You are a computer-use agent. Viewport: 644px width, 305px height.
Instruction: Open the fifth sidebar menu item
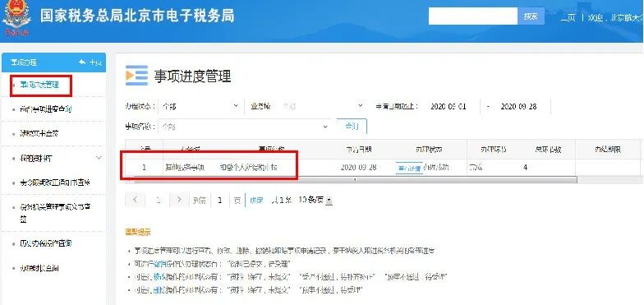pos(54,183)
